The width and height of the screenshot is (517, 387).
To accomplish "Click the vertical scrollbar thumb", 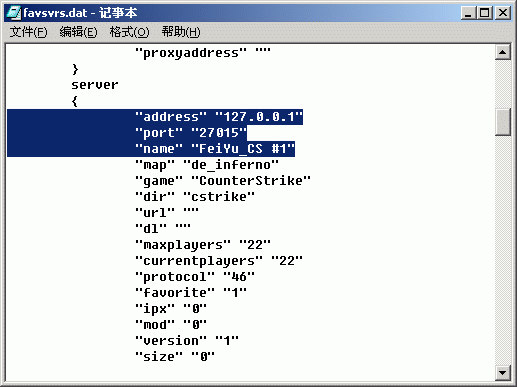I will (x=503, y=122).
